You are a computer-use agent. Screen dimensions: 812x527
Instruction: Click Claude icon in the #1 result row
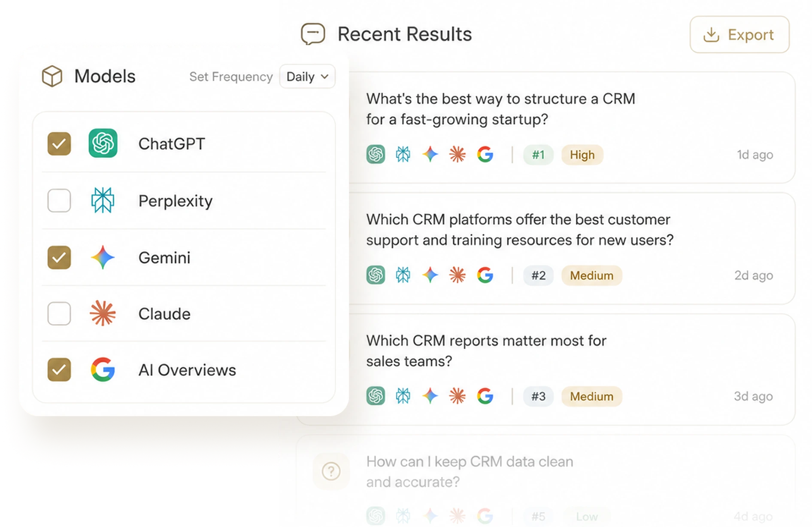coord(458,154)
